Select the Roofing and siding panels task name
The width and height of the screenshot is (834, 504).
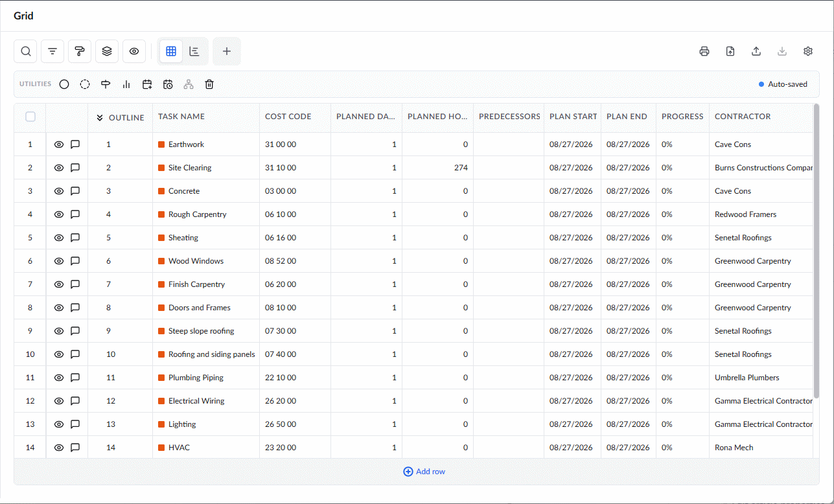tap(212, 354)
